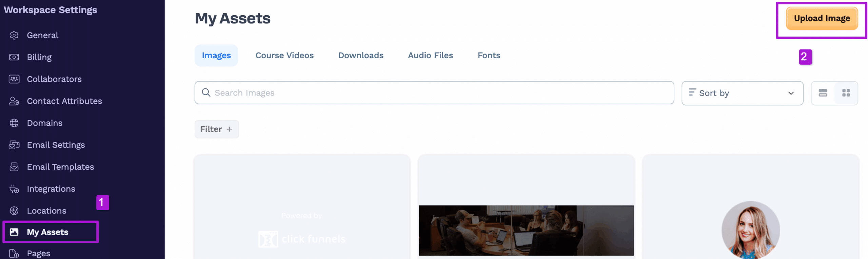Click the Collaborators people icon
Image resolution: width=868 pixels, height=259 pixels.
[x=14, y=79]
